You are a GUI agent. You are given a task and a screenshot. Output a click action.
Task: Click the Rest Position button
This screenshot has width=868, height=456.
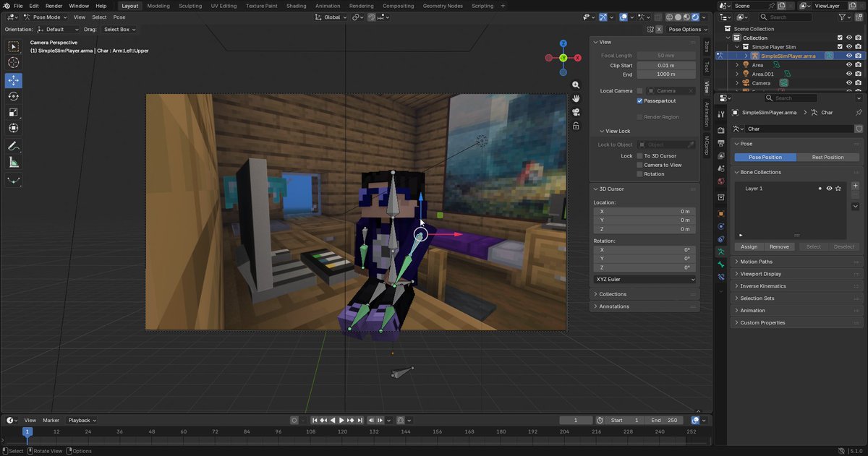827,157
